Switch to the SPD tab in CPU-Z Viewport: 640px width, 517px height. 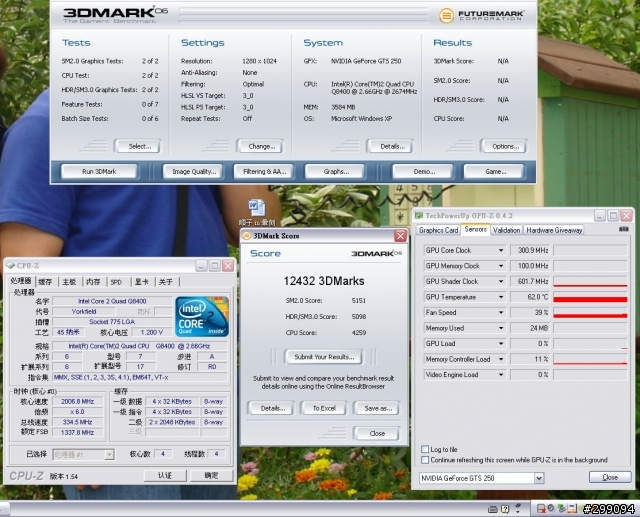click(x=117, y=282)
